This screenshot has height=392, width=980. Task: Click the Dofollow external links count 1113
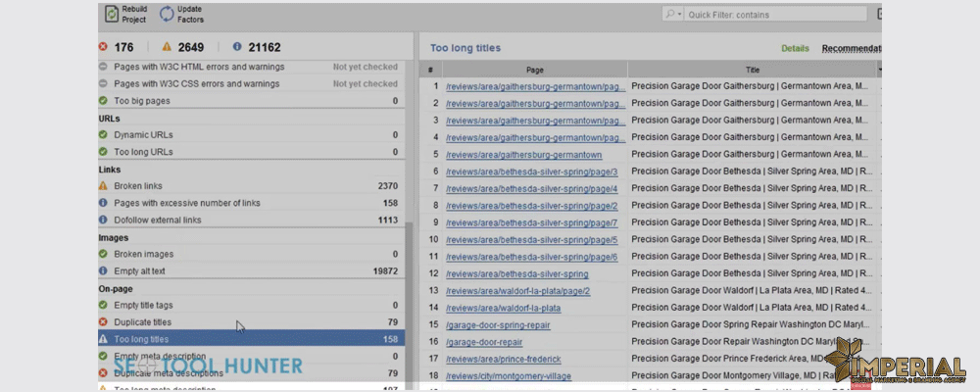[x=387, y=220]
